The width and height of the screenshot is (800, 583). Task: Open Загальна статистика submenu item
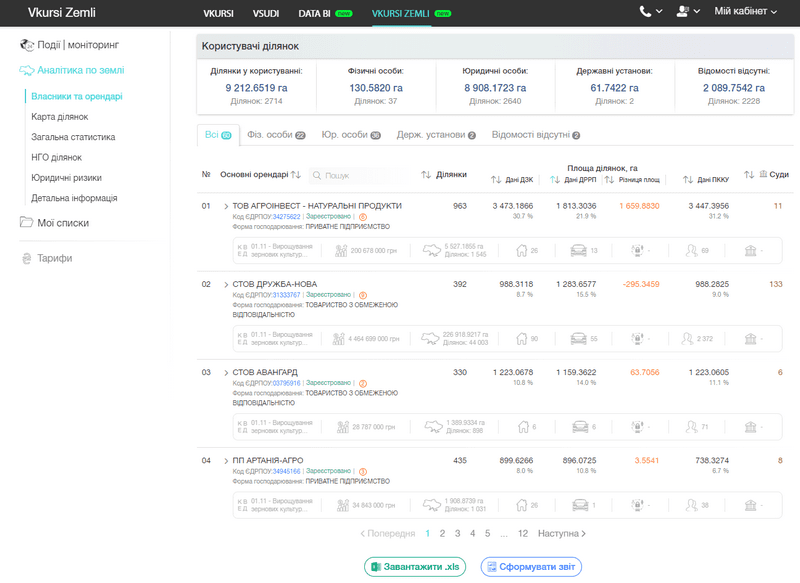[73, 137]
